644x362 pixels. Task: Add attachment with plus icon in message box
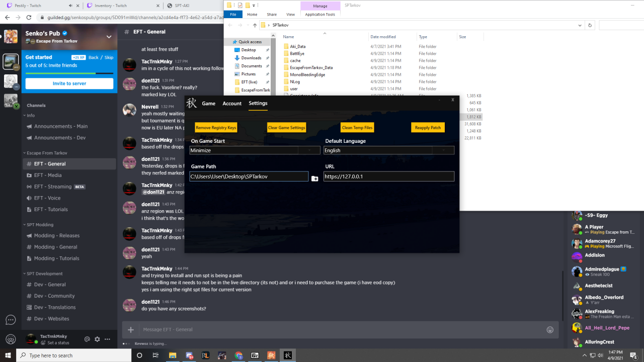131,330
